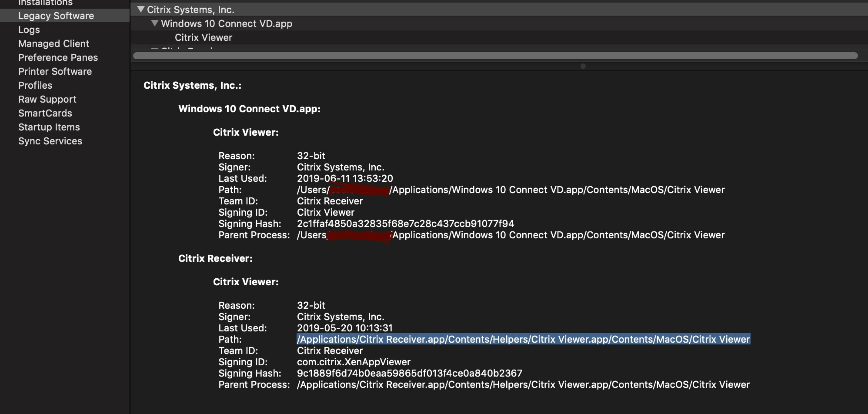Click Parent Process value starting "/Users"
The width and height of the screenshot is (868, 414).
(x=511, y=235)
